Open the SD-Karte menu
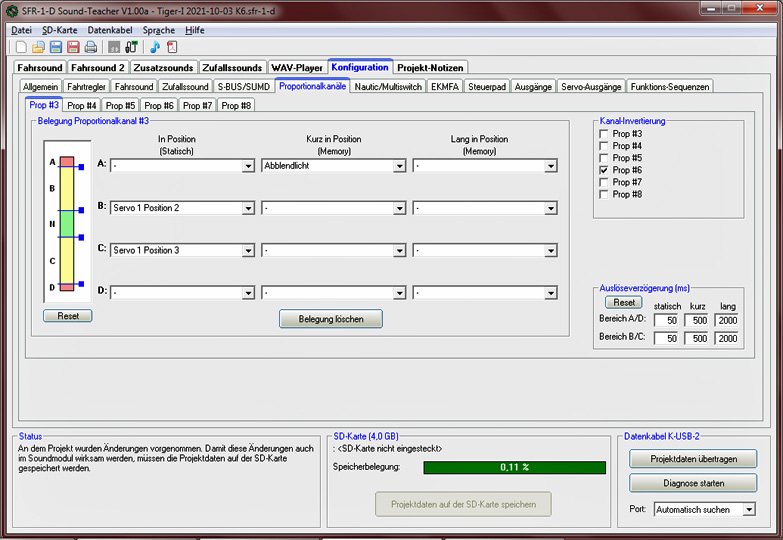The image size is (783, 540). (x=59, y=30)
